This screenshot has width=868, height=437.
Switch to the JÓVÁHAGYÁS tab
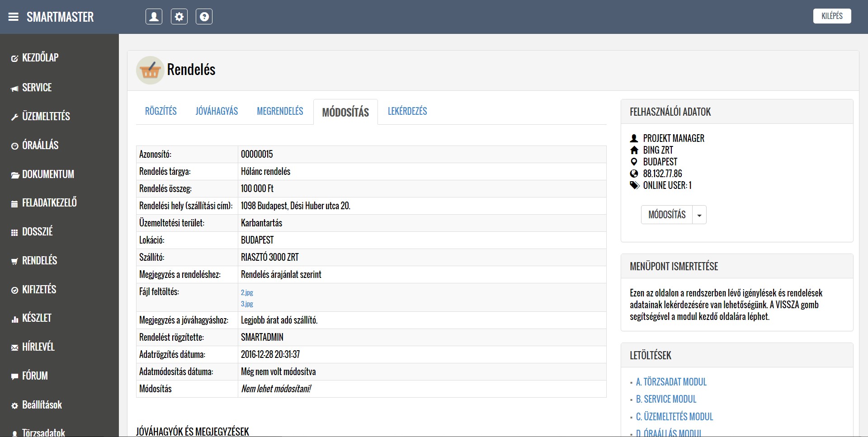click(x=217, y=111)
